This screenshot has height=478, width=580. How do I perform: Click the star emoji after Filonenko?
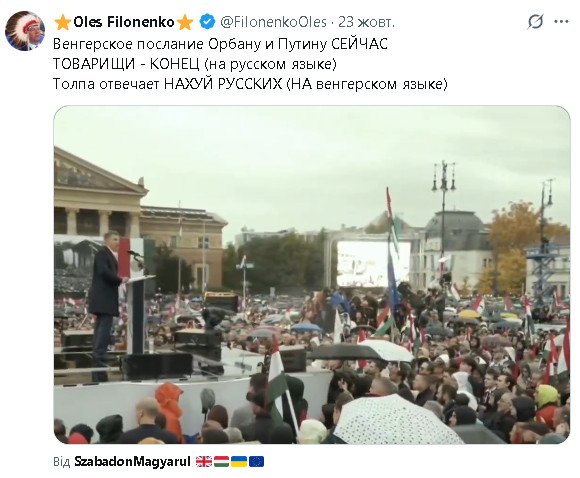coord(185,22)
